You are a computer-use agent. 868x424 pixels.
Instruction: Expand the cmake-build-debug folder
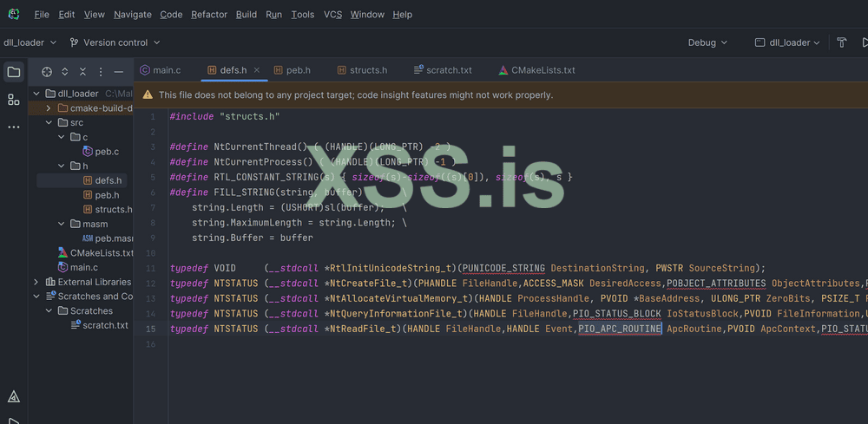click(x=49, y=108)
